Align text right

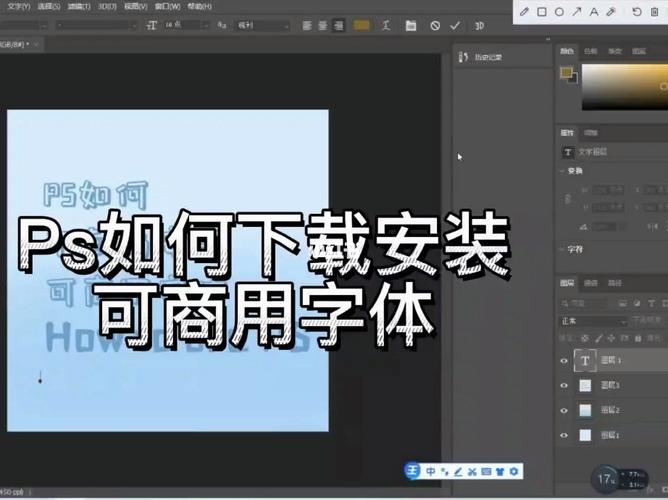(x=338, y=26)
